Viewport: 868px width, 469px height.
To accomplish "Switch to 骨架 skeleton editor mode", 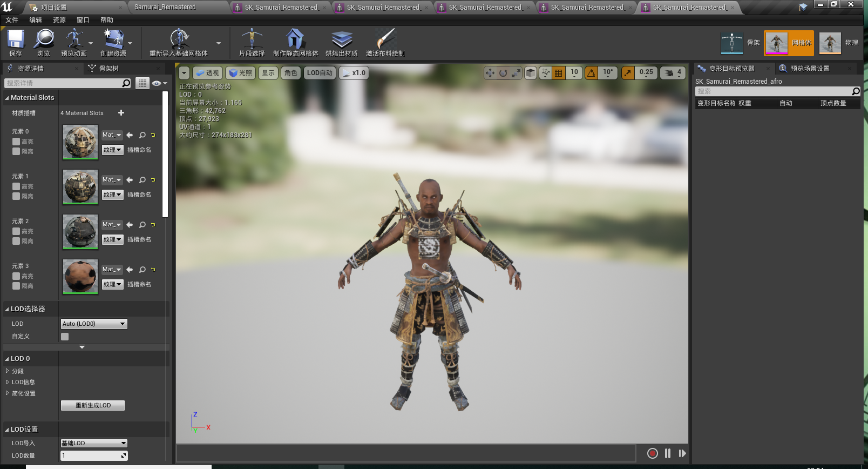I will (733, 43).
